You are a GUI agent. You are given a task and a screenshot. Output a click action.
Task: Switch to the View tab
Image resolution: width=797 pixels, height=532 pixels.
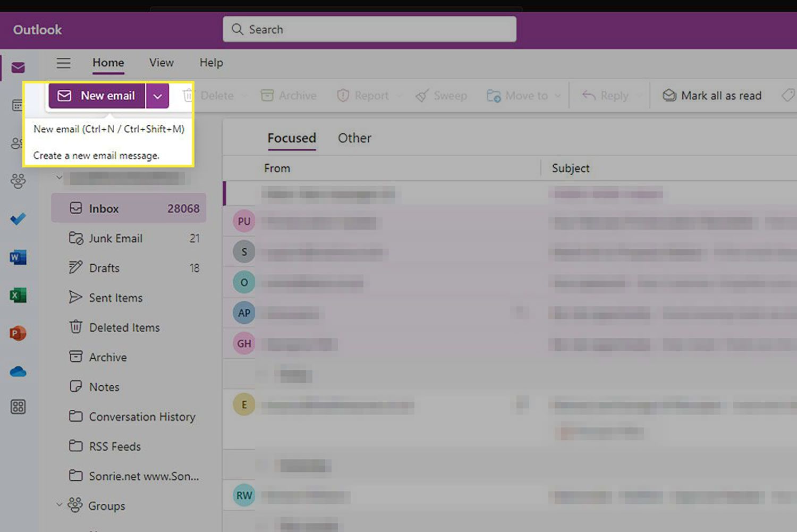pyautogui.click(x=161, y=63)
